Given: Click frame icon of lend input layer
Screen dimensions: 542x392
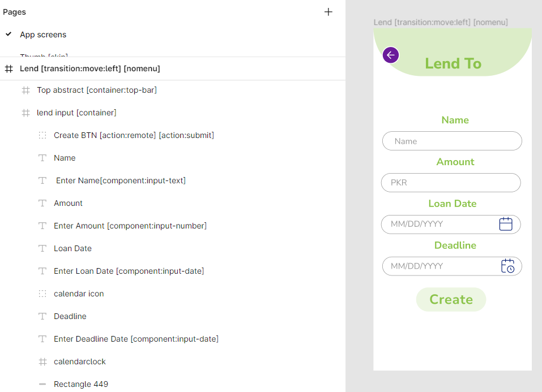Looking at the screenshot, I should point(26,113).
